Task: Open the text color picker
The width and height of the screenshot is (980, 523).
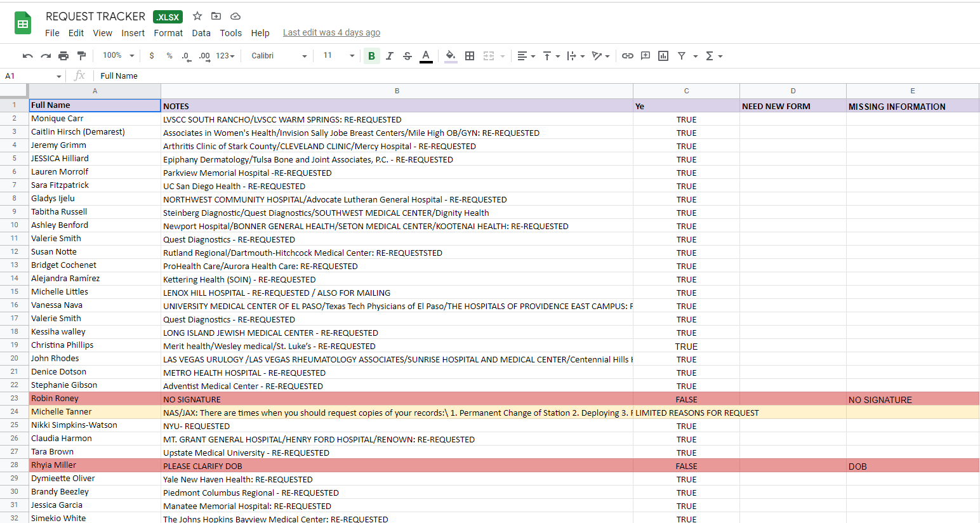Action: point(426,56)
